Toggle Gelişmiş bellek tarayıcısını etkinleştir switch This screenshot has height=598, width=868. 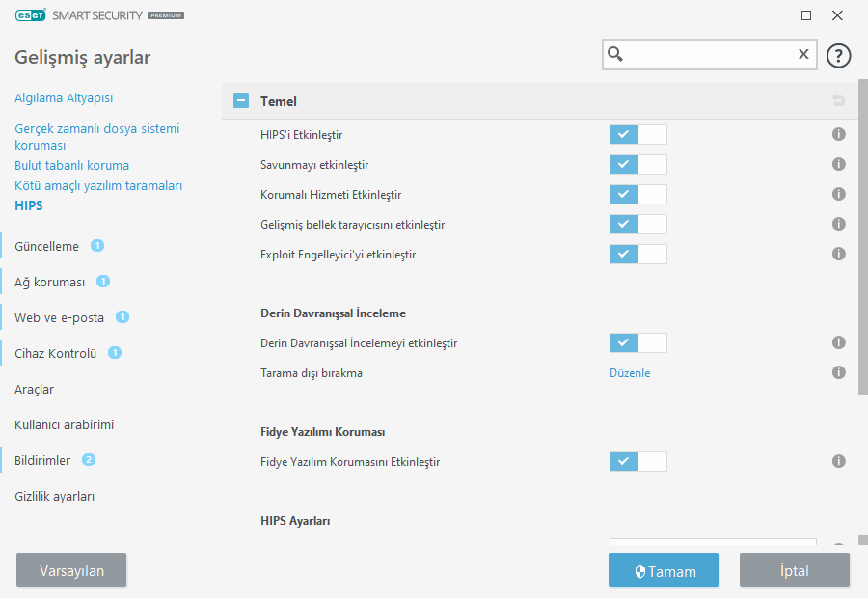[x=637, y=225]
